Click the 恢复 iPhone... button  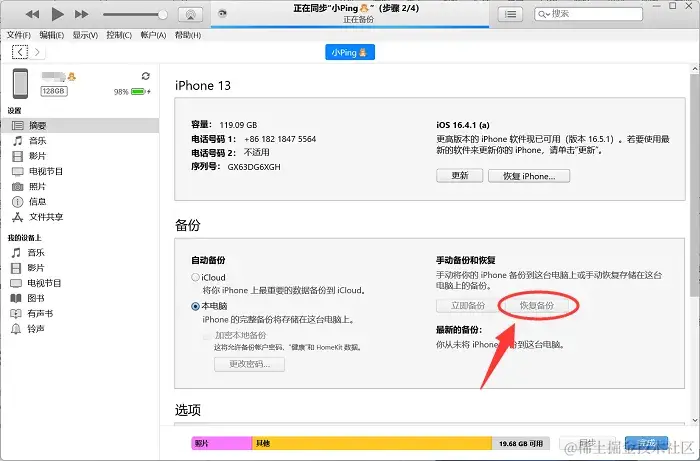529,176
